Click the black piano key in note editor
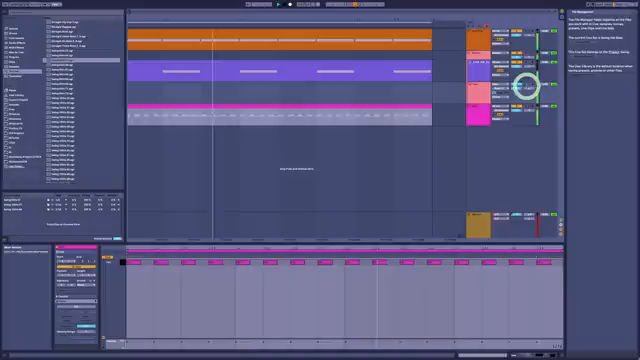This screenshot has height=360, width=640. coord(122,262)
